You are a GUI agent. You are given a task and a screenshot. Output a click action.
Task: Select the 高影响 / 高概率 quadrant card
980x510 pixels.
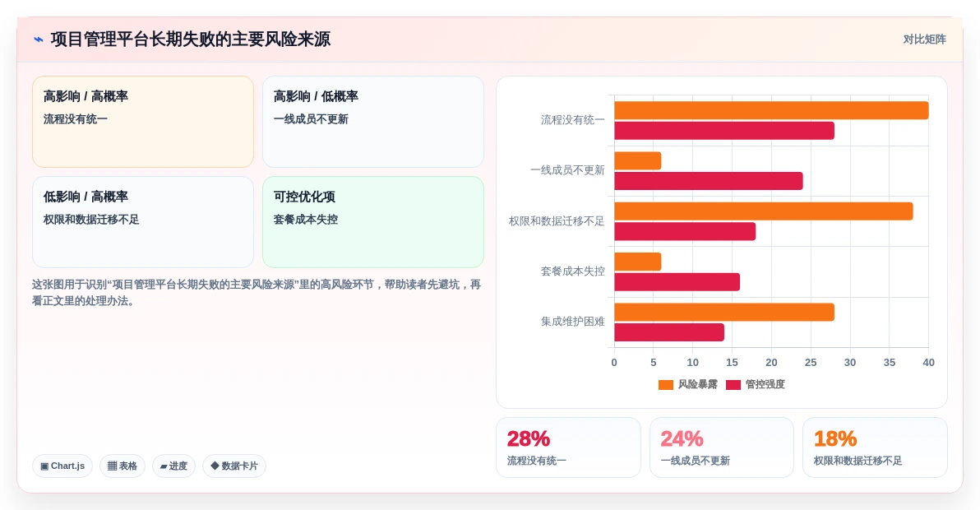coord(143,122)
